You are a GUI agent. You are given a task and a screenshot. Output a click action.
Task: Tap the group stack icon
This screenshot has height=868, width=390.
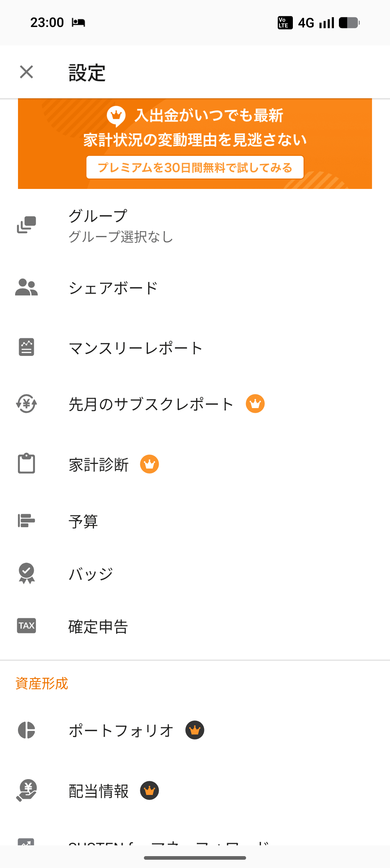[26, 225]
